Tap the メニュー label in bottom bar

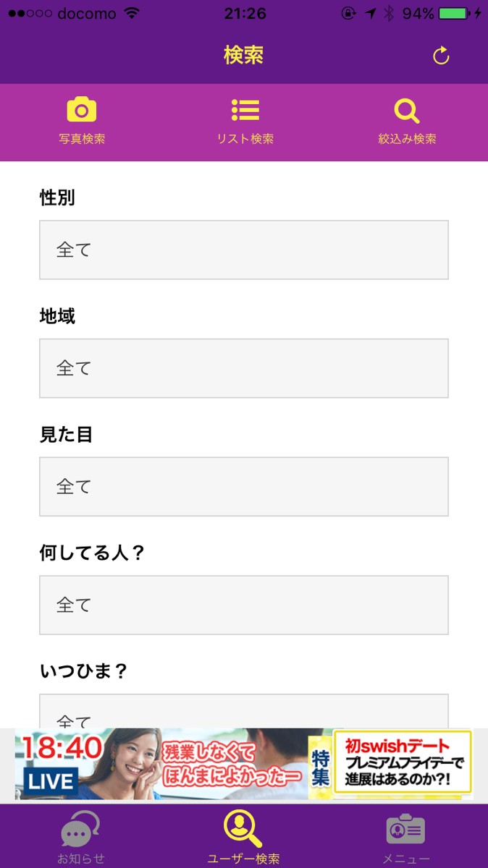[406, 859]
